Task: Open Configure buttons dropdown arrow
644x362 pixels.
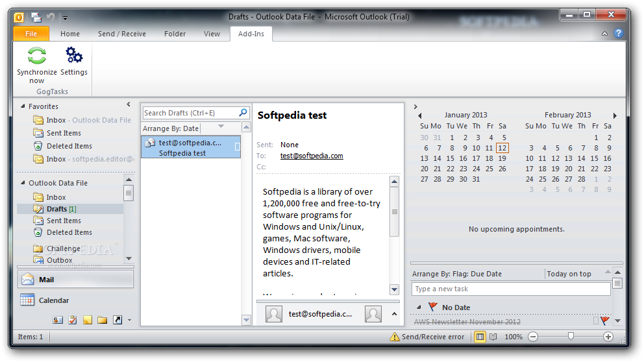Action: tap(129, 320)
